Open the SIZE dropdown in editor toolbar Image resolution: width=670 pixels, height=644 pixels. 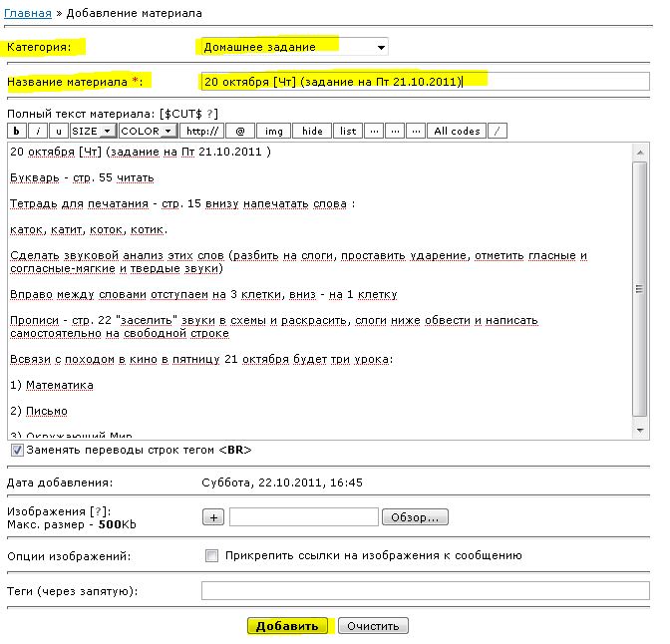point(93,132)
